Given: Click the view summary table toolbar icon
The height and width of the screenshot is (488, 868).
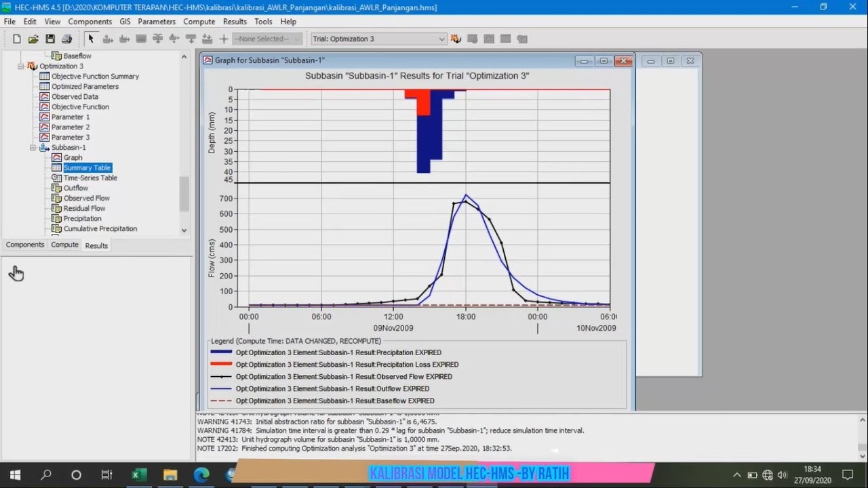Looking at the screenshot, I should [505, 39].
